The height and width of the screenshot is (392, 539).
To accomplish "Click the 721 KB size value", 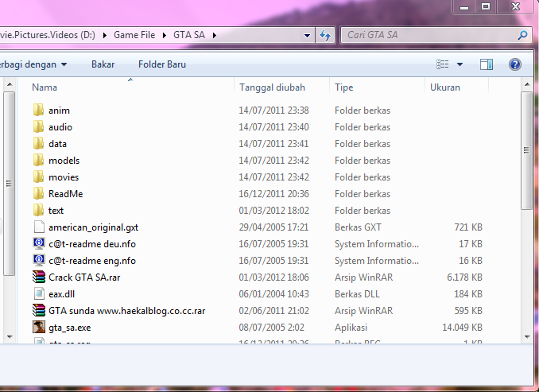I will click(468, 227).
